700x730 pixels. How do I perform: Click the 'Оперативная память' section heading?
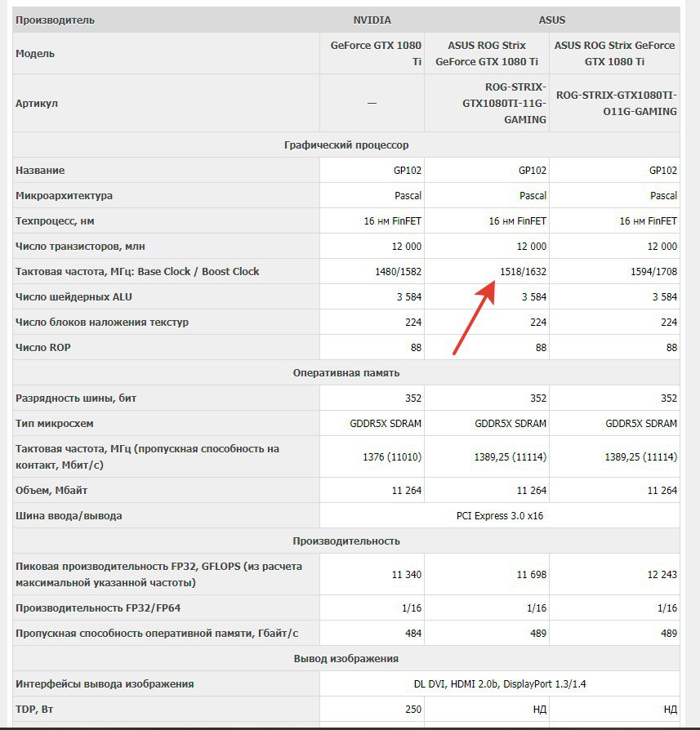[x=346, y=373]
